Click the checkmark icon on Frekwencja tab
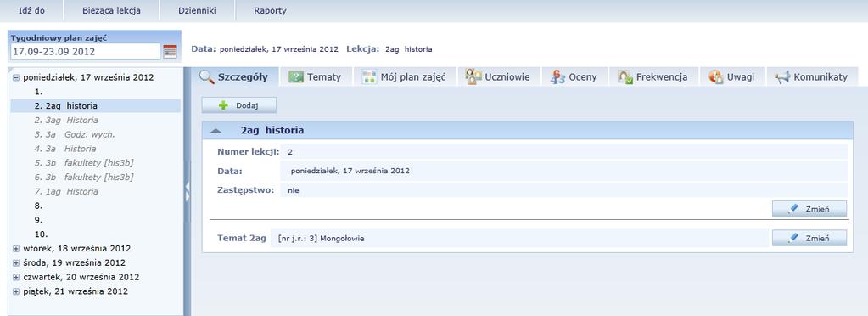 [625, 77]
